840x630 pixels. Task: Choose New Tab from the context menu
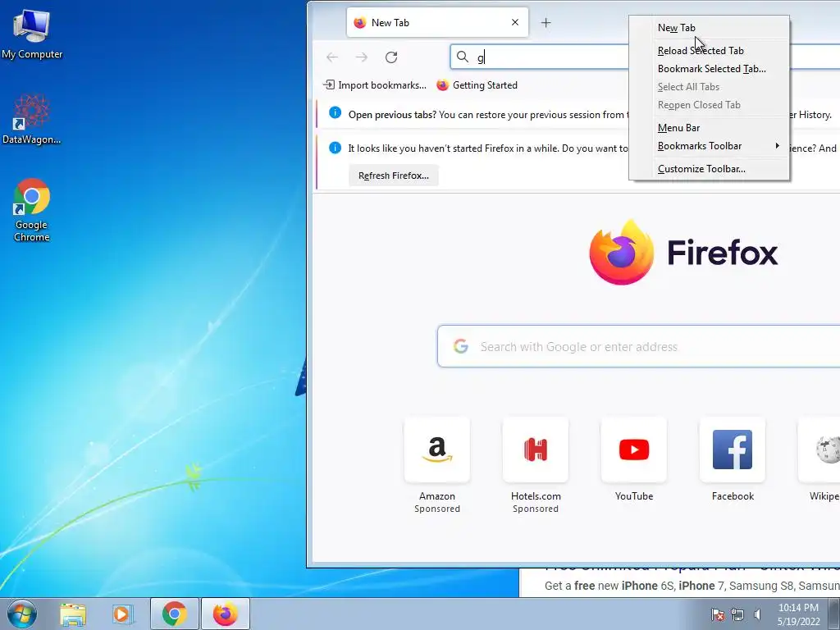click(709, 28)
